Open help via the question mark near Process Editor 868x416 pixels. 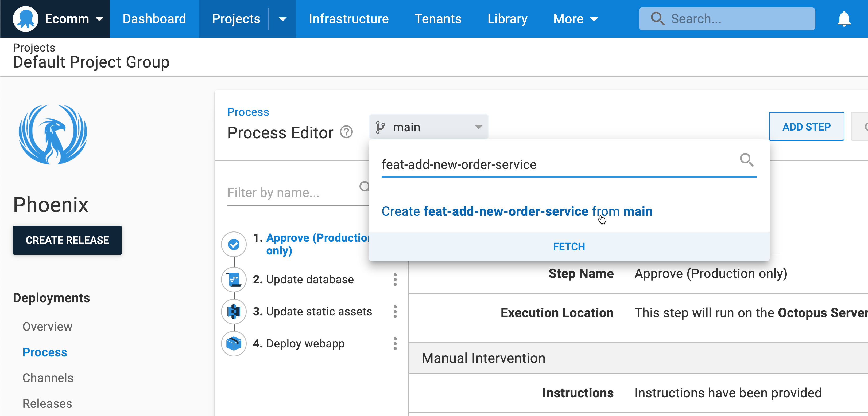click(x=346, y=132)
